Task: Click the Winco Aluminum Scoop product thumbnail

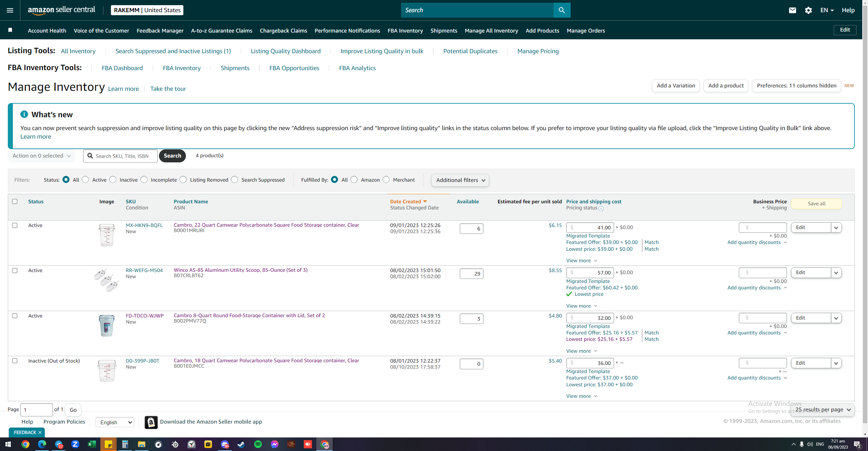Action: pos(107,280)
